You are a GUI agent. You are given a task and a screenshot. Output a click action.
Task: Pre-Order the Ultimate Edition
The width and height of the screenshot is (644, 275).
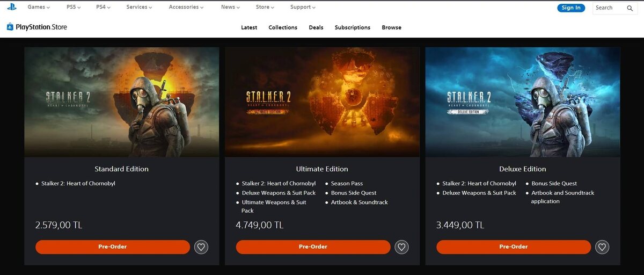tap(313, 247)
